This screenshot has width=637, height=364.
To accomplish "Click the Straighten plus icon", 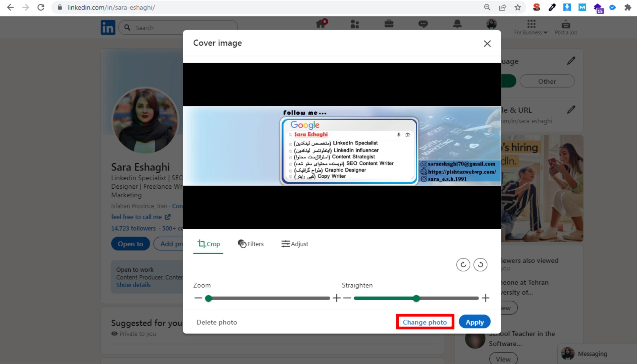I will tap(485, 298).
